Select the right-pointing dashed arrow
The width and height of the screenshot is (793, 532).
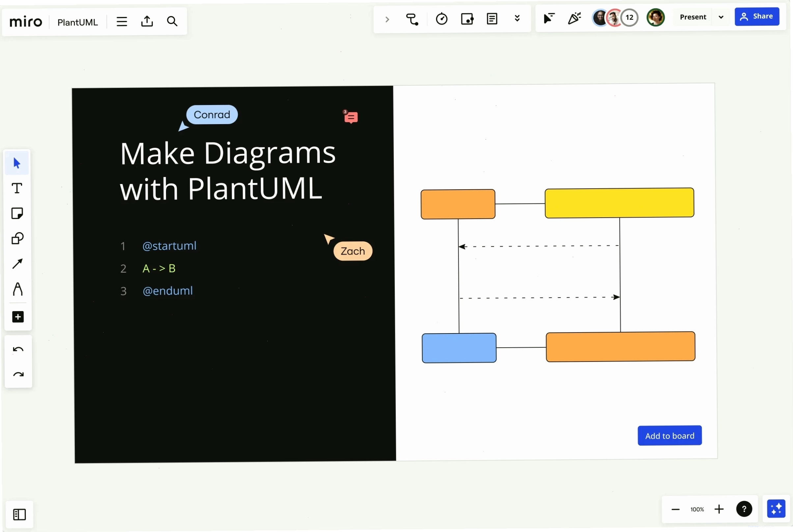coord(539,298)
